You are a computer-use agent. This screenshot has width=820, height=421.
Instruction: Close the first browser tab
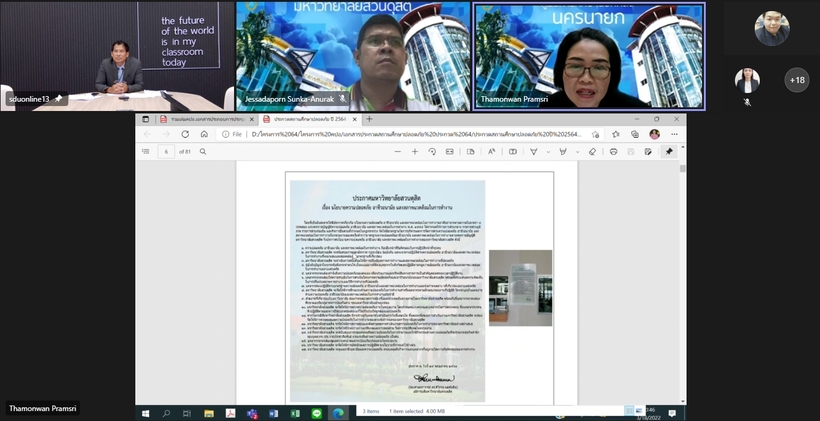click(x=252, y=119)
